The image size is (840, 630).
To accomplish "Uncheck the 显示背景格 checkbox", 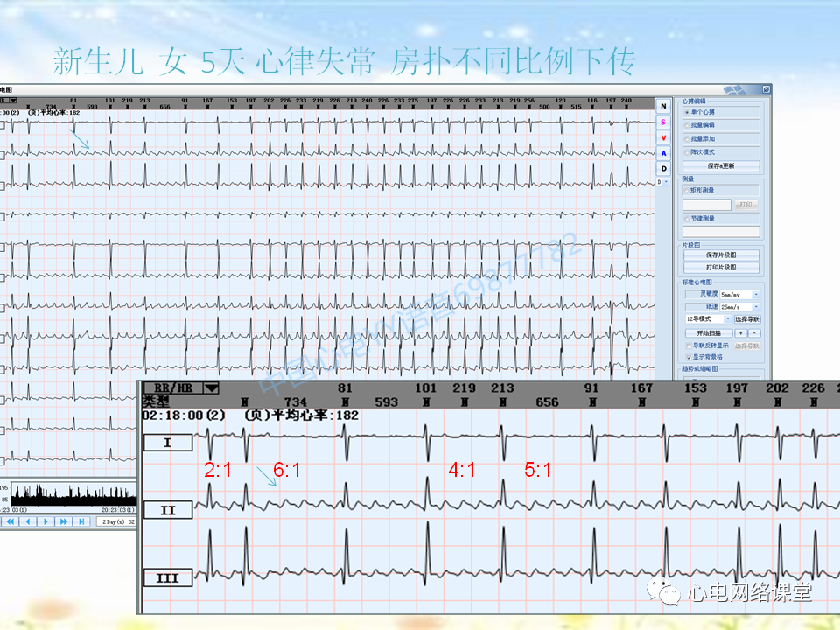I will point(689,357).
